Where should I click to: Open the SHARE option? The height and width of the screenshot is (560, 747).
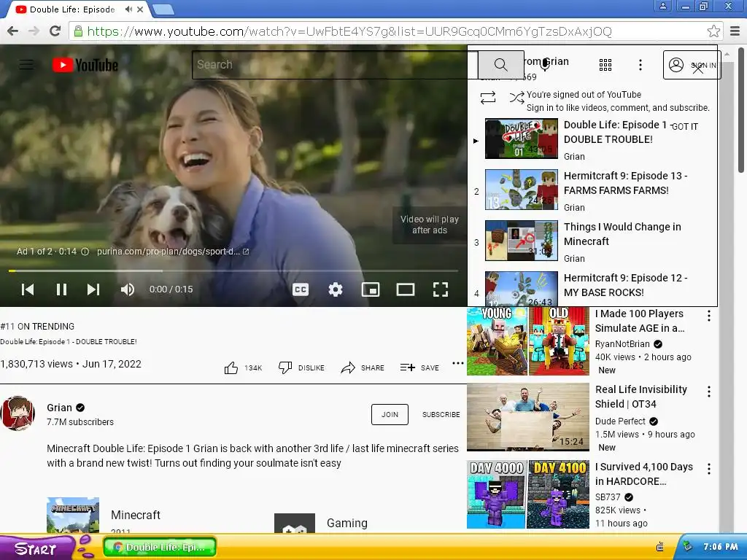click(363, 367)
